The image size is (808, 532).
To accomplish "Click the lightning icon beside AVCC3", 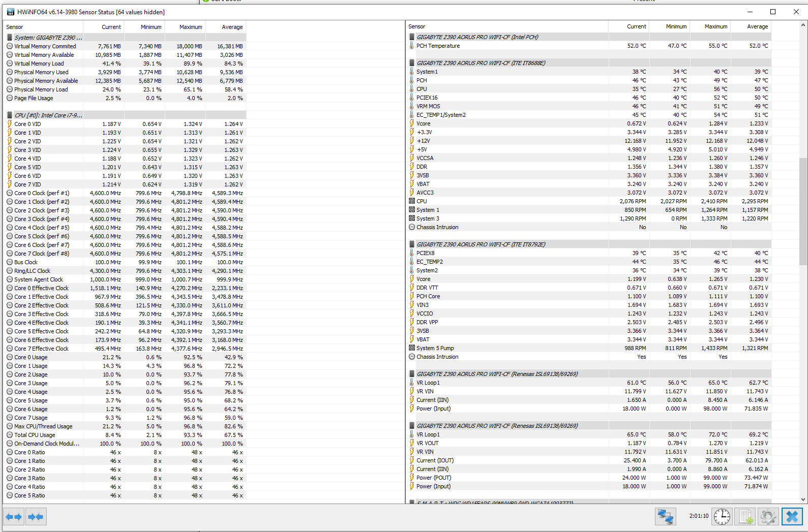I will 412,193.
